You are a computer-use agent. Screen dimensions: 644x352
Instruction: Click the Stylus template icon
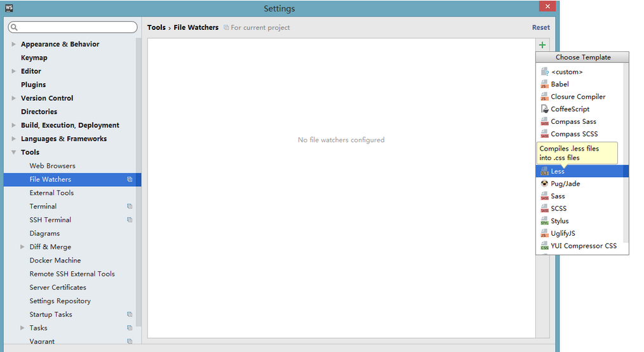[545, 221]
